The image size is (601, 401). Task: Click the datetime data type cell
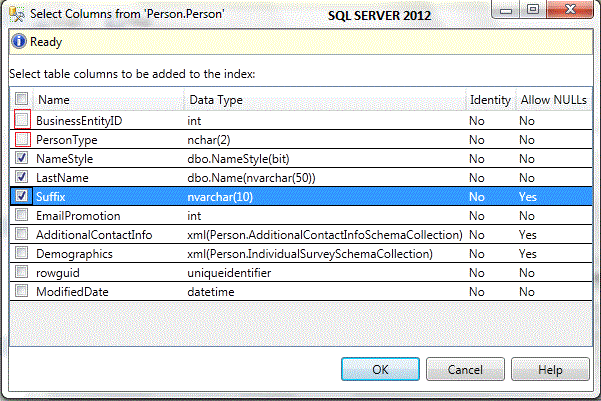211,292
